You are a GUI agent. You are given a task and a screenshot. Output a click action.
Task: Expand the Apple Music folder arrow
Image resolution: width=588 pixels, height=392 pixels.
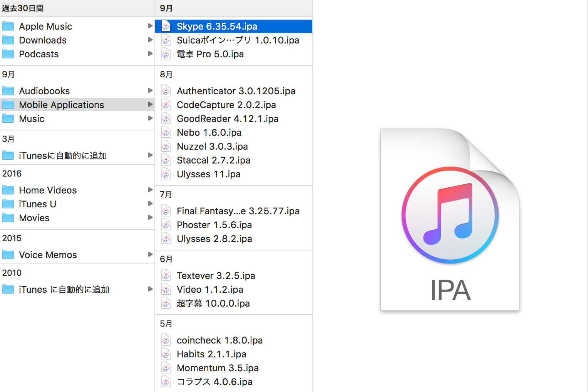click(x=150, y=26)
